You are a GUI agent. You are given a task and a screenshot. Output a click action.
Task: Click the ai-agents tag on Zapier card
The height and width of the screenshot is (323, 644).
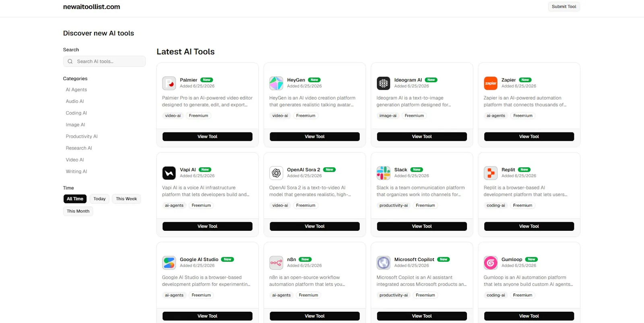(496, 116)
